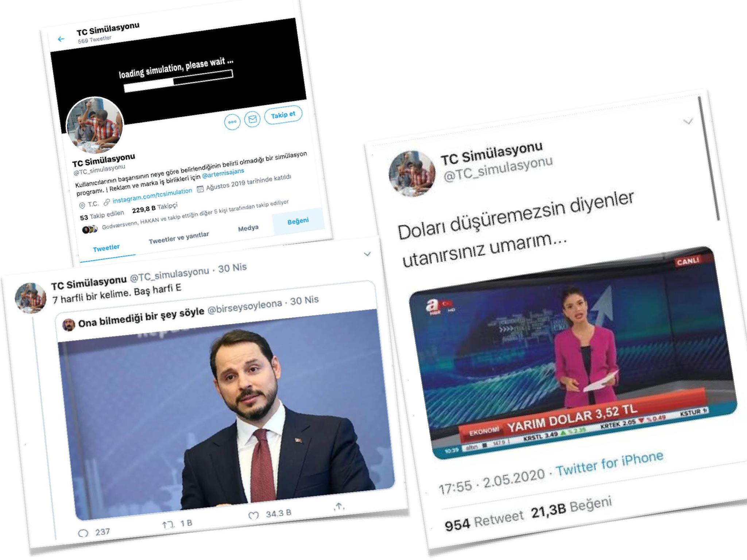The width and height of the screenshot is (747, 560).
Task: Open the Beğeni tab
Action: (298, 221)
